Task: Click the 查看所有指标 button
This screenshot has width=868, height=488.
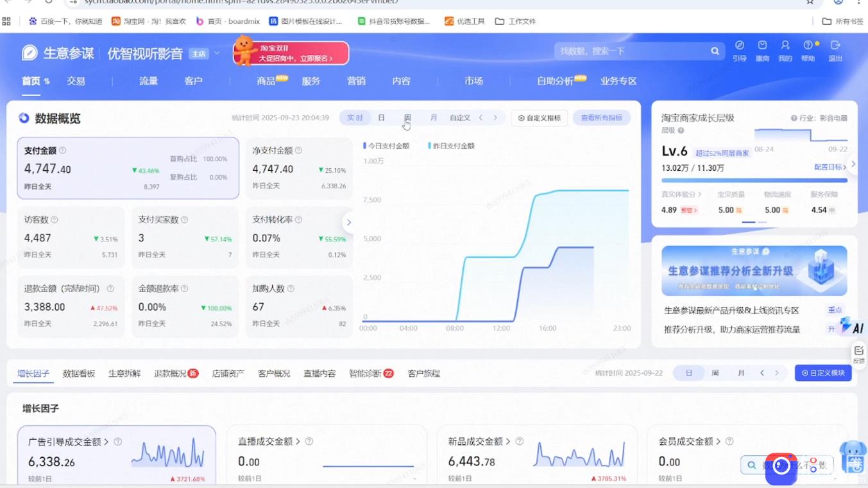Action: pos(602,118)
